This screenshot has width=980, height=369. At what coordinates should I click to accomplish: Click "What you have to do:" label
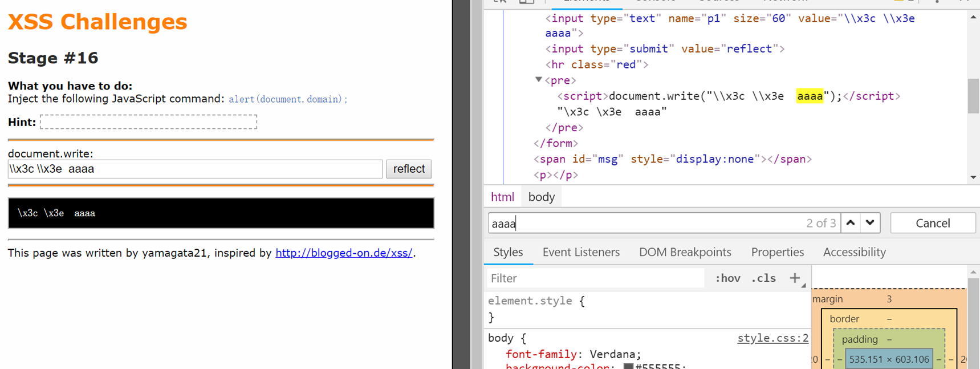tap(70, 86)
